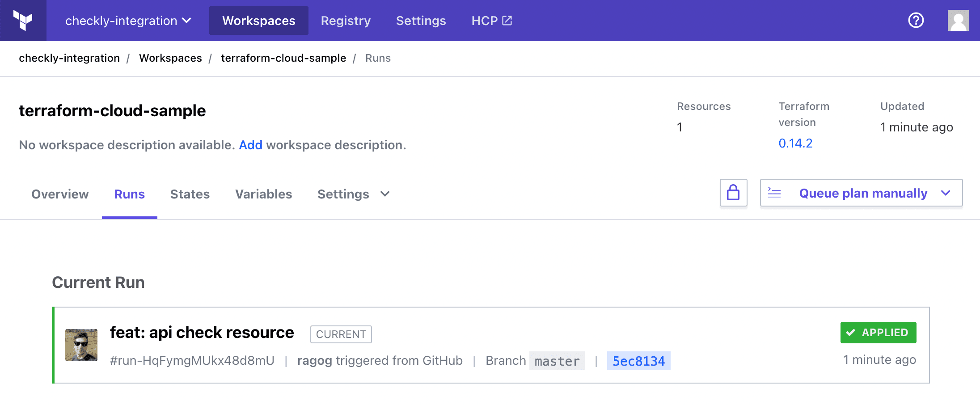Screen dimensions: 980x405
Task: Click ragog's avatar thumbnail on the run
Action: tap(81, 345)
